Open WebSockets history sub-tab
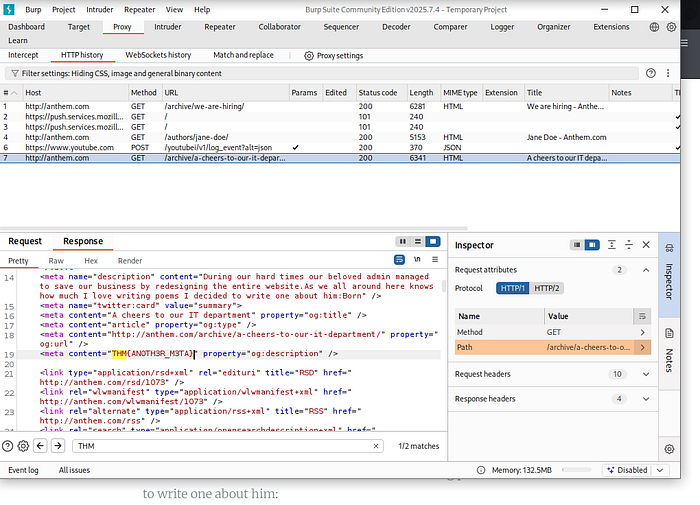Screen dimensions: 700x505 pos(158,55)
